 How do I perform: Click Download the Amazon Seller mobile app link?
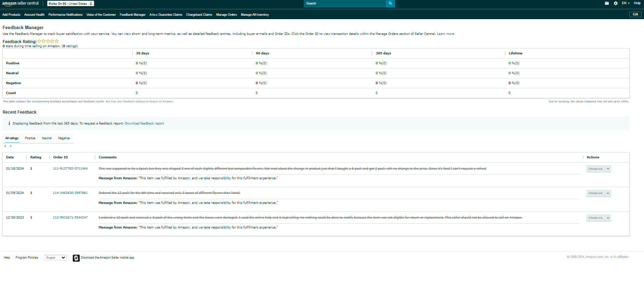coord(108,258)
